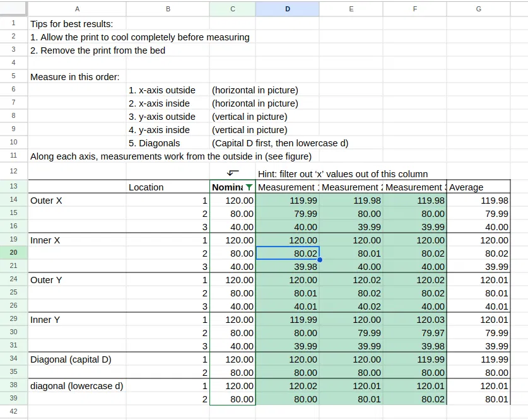528x420 pixels.
Task: Open the filter icon in Nominal header
Action: (249, 187)
